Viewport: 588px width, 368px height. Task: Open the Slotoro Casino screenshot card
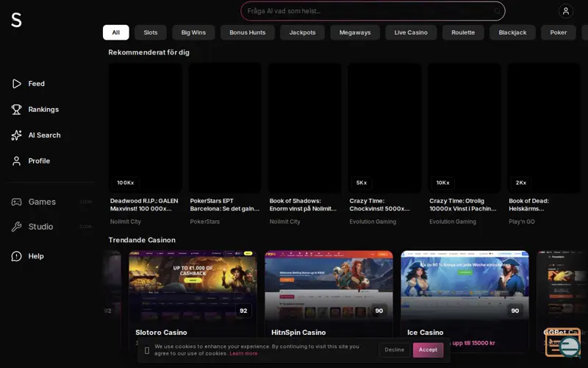pos(193,286)
